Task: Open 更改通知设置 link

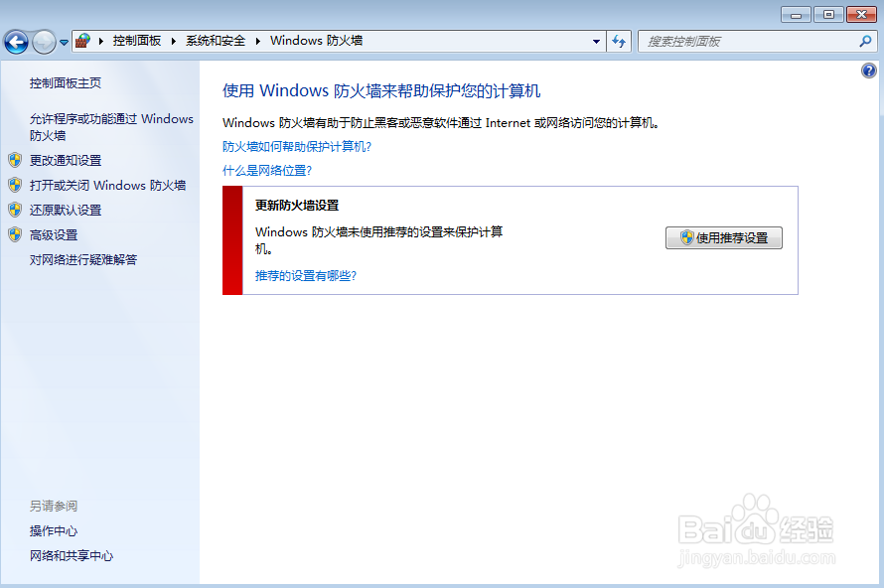Action: [x=66, y=161]
